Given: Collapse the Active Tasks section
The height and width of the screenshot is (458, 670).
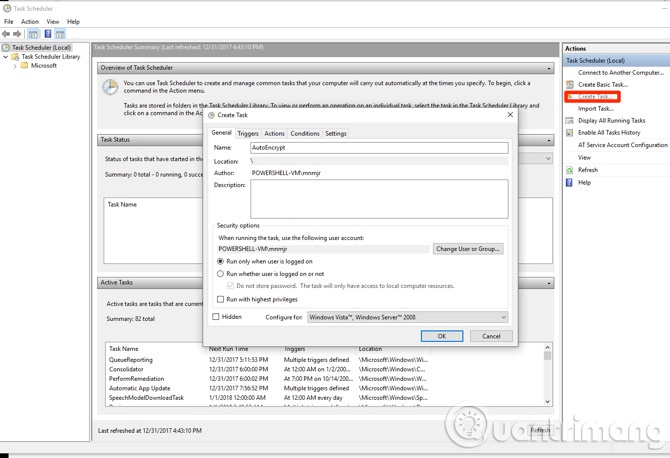Looking at the screenshot, I should (x=549, y=283).
